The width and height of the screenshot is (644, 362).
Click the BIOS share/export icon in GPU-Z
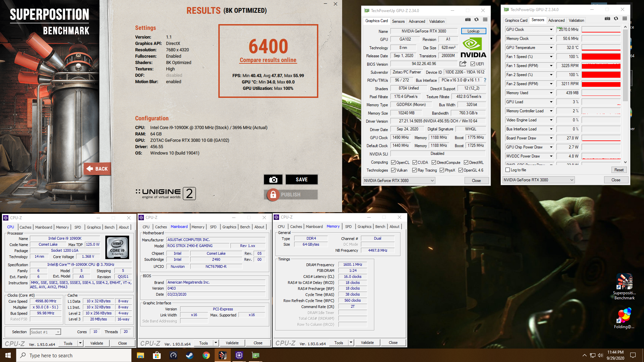tap(463, 64)
